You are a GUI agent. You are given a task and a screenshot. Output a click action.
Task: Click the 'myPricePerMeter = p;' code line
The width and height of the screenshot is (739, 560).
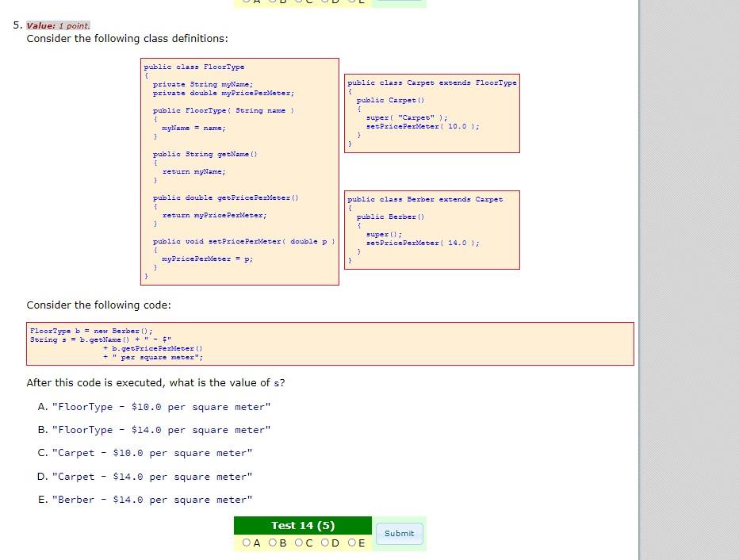pos(208,259)
